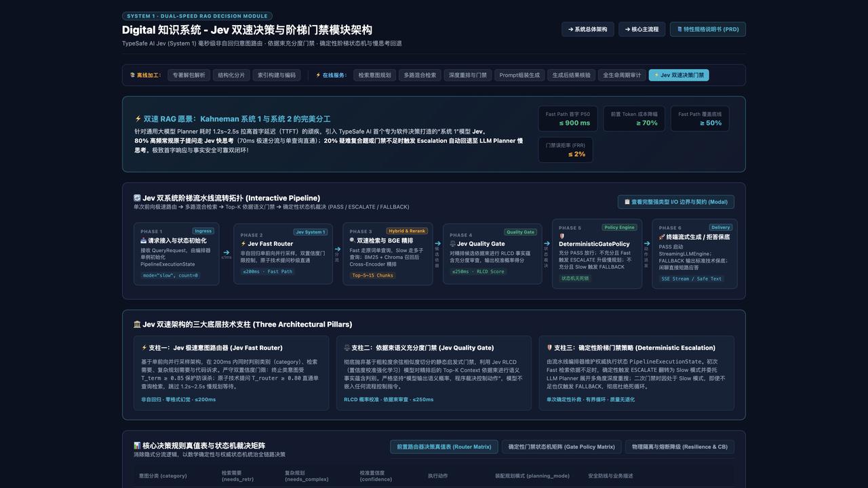
Task: Click the ≤250ms · RLCD Score chip
Action: [x=479, y=272]
